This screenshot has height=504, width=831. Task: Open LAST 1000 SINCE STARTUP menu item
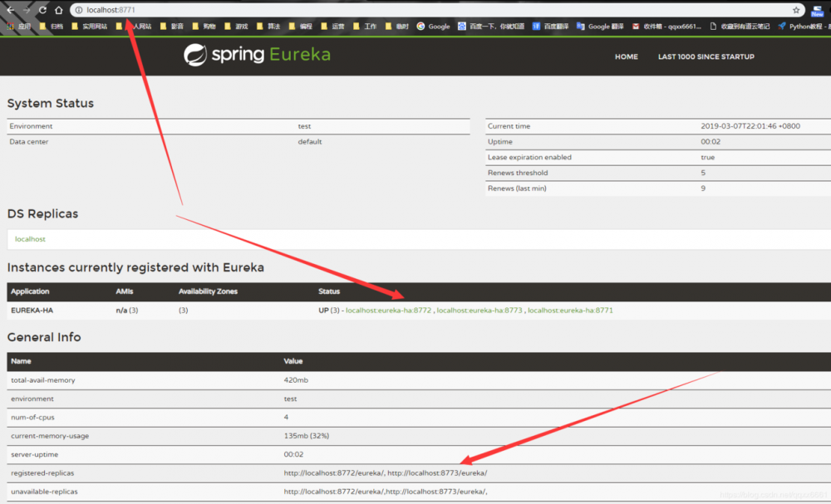coord(706,56)
